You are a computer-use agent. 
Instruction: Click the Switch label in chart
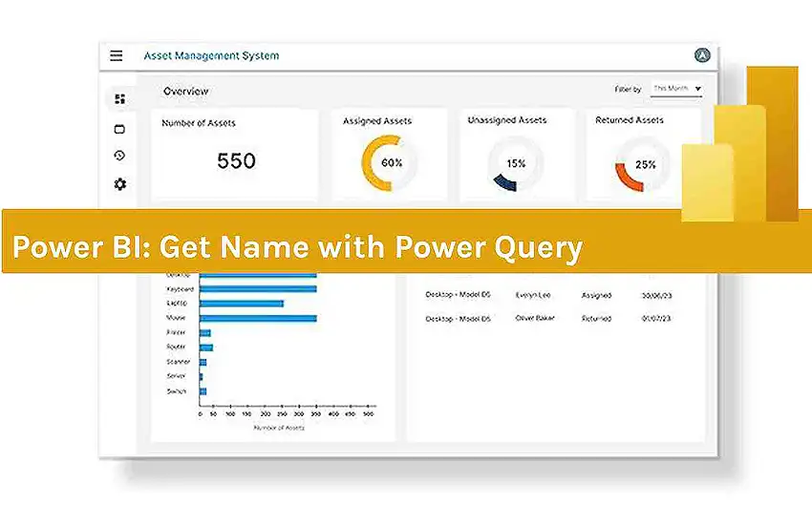coord(176,391)
